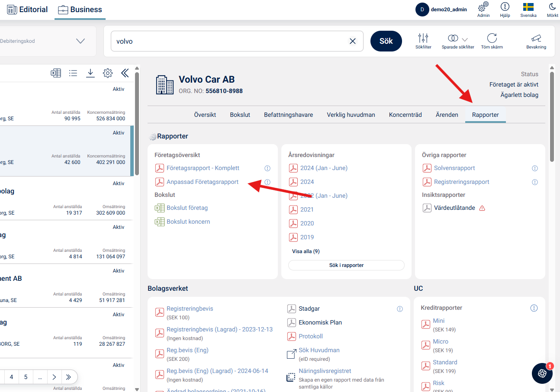Click Värdeutlåtande warning triangle icon
560x392 pixels.
tap(482, 208)
